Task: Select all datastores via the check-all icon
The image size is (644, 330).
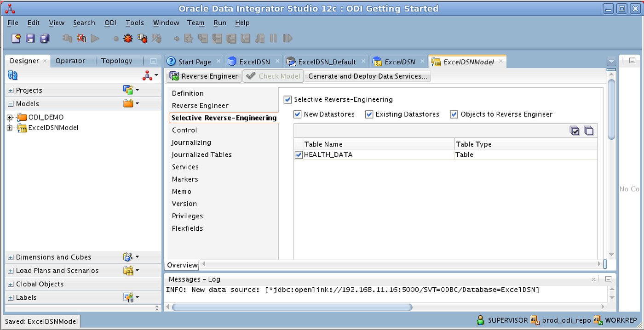Action: pos(575,131)
